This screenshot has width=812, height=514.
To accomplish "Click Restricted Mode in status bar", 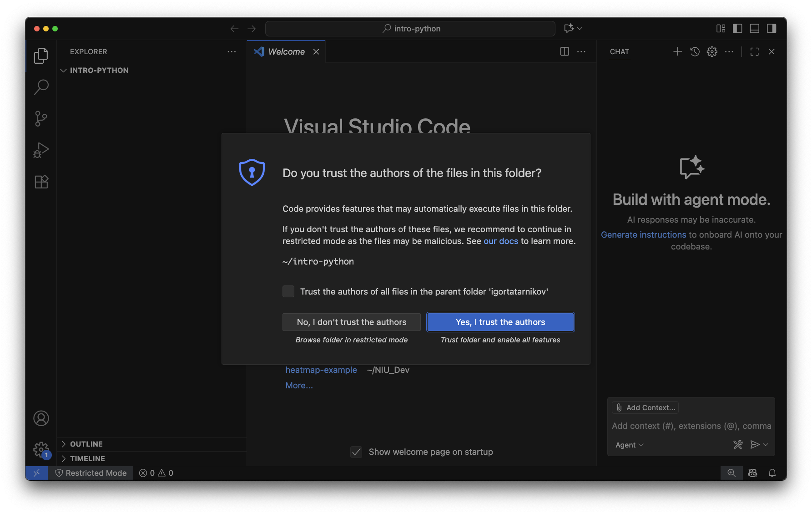I will click(x=91, y=473).
